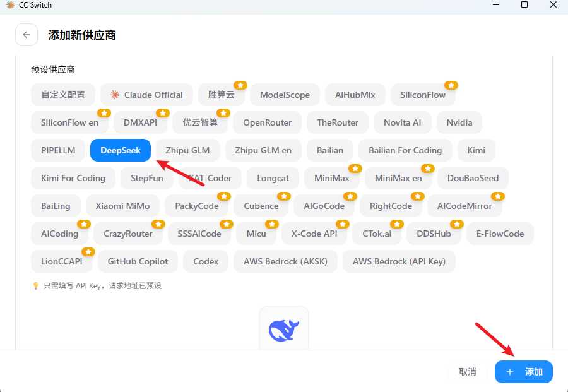Choose TheRouter provider
This screenshot has width=568, height=392.
[x=338, y=123]
